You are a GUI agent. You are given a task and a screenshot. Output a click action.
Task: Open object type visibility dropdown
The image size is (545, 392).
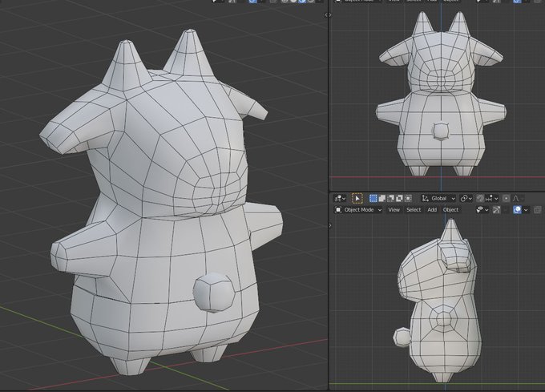(x=482, y=210)
